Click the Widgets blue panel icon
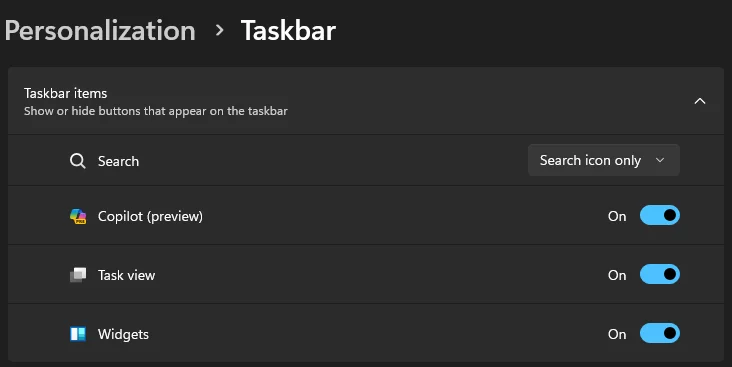This screenshot has height=367, width=732. [78, 334]
